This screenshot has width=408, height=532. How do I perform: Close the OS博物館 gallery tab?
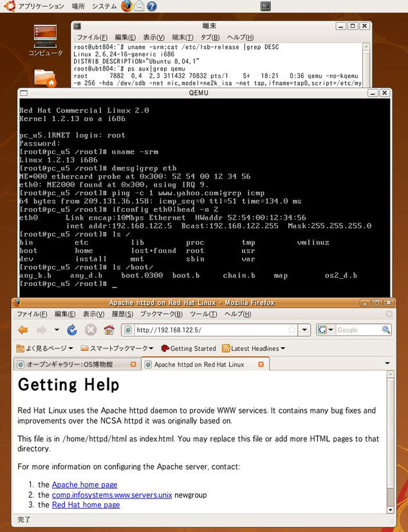click(x=133, y=364)
